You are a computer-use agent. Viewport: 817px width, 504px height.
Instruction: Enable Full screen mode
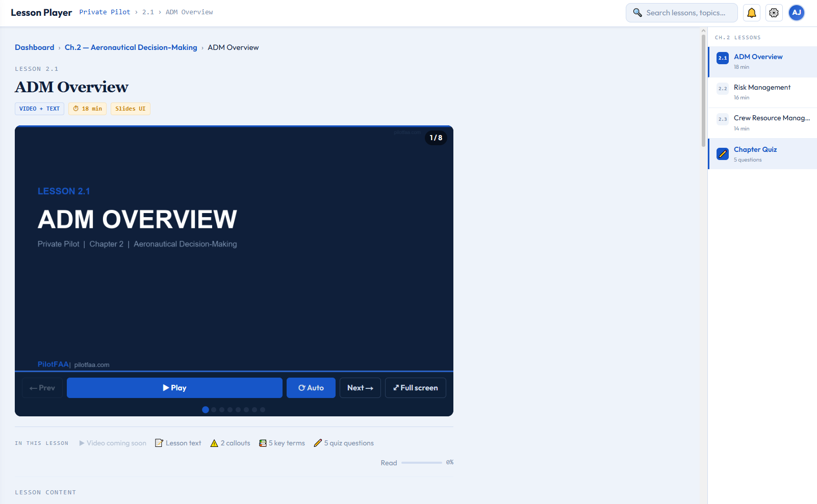click(415, 387)
